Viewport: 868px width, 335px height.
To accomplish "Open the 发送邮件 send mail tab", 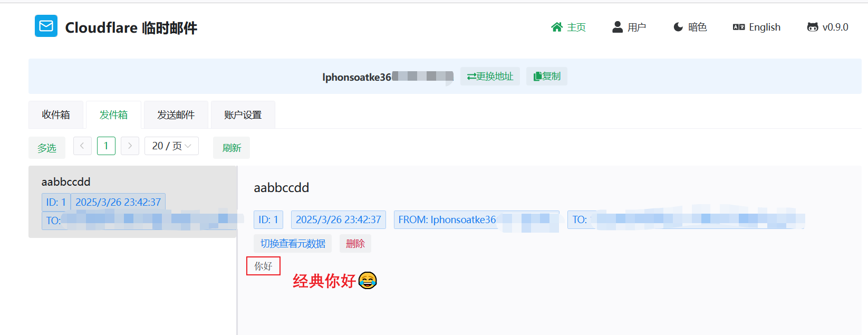I will (x=176, y=114).
